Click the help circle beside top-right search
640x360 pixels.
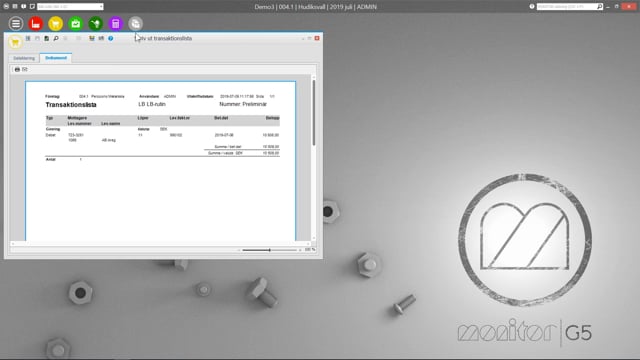532,7
